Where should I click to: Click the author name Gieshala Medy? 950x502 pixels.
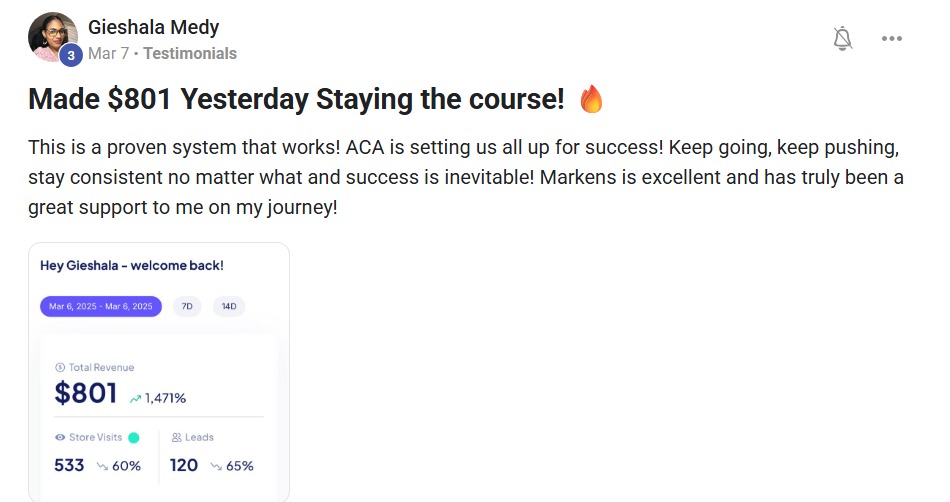[153, 27]
